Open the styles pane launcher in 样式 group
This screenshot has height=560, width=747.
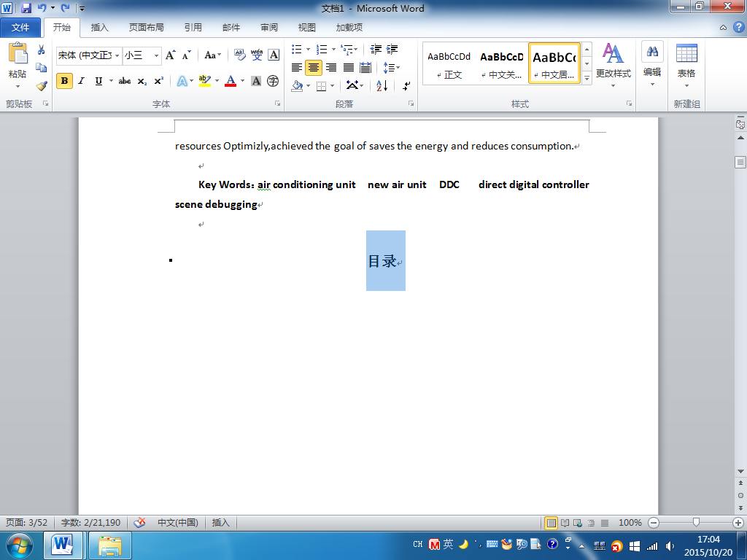click(629, 104)
